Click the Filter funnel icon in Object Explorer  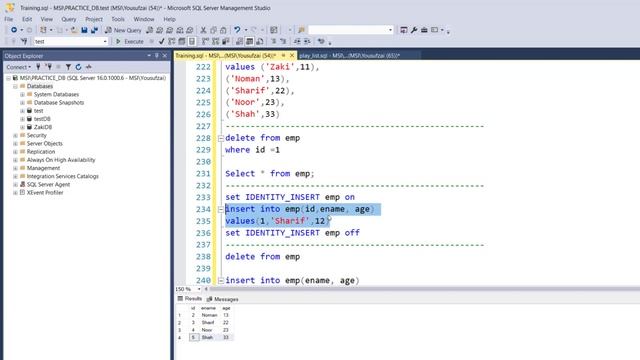(68, 67)
